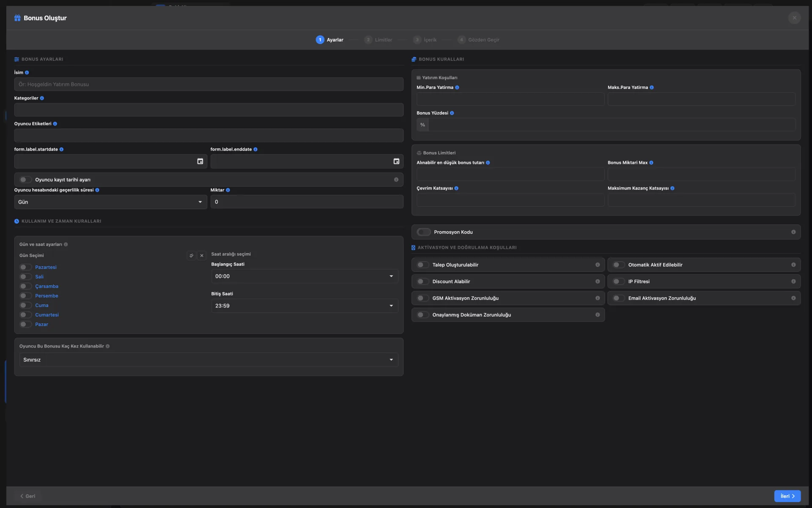Toggle Oyuncu kayıt tarihi ayarı switch
Image resolution: width=812 pixels, height=508 pixels.
pos(25,180)
